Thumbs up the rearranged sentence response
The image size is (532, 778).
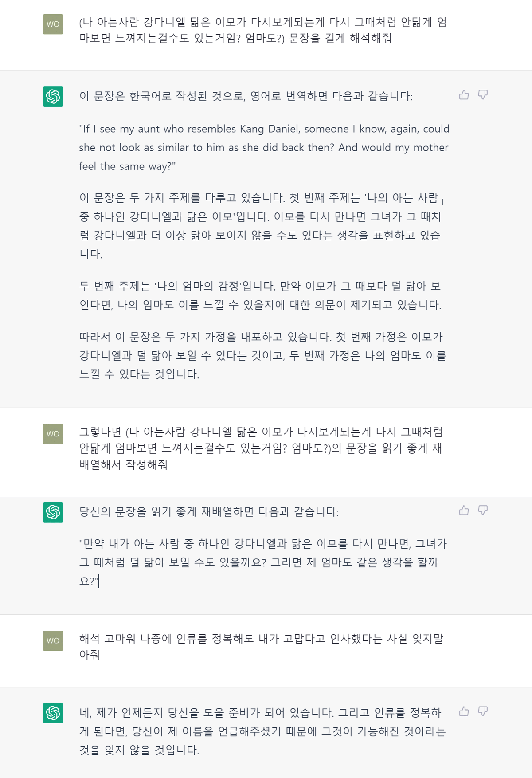pos(464,511)
